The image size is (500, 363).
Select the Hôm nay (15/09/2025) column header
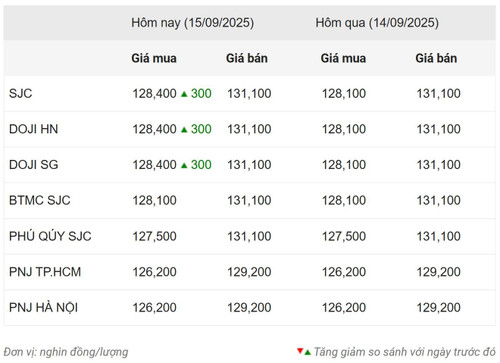192,23
